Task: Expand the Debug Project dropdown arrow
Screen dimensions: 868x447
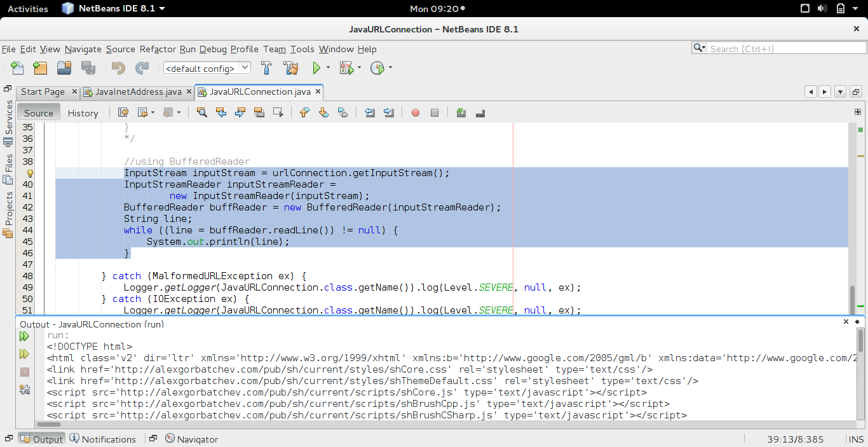Action: 359,68
